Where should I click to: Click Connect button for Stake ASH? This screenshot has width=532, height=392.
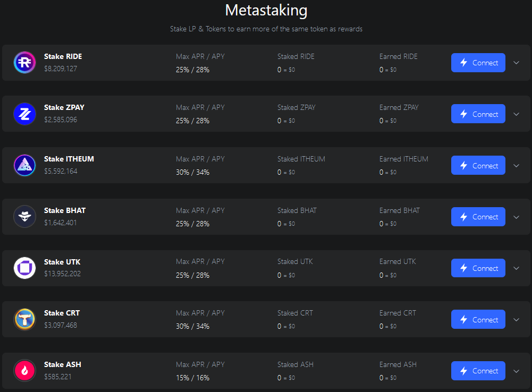click(x=478, y=371)
